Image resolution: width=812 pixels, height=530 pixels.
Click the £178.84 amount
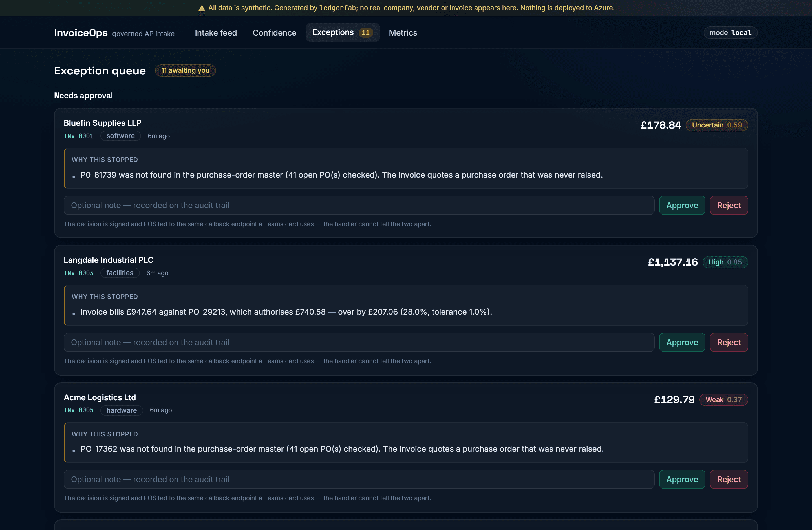coord(661,125)
